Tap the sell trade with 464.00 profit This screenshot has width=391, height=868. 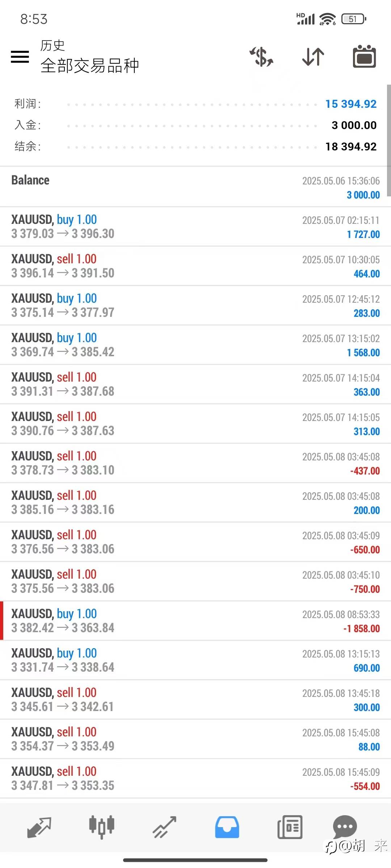195,266
